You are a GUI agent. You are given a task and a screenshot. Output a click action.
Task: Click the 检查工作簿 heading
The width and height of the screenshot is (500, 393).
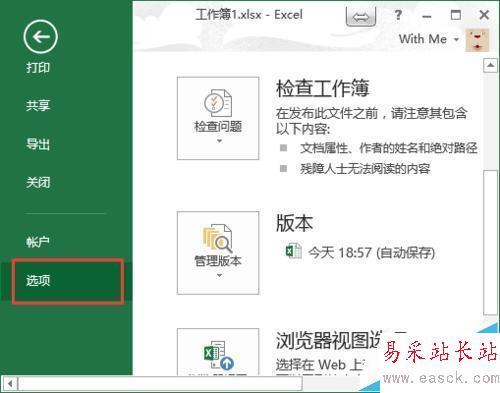tap(323, 88)
